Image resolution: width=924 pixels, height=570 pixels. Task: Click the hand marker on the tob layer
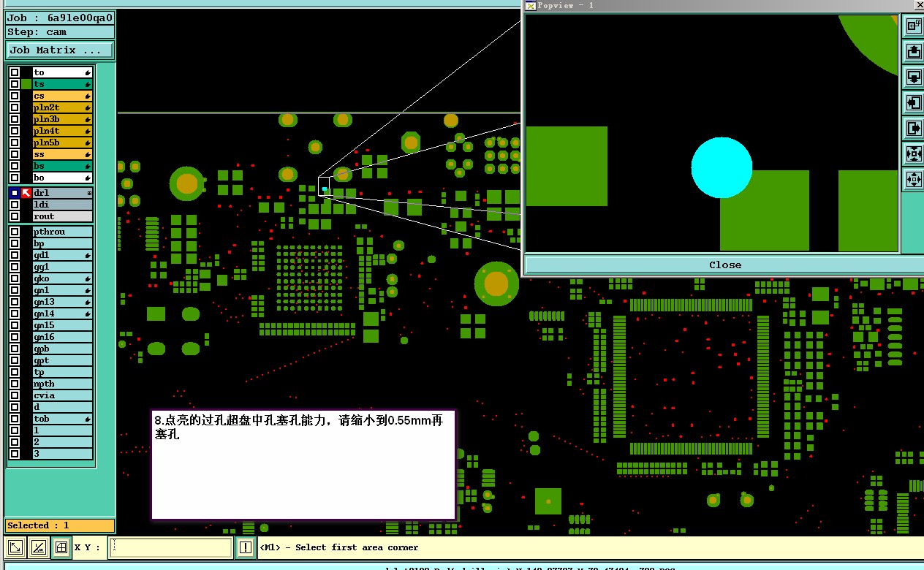(88, 419)
